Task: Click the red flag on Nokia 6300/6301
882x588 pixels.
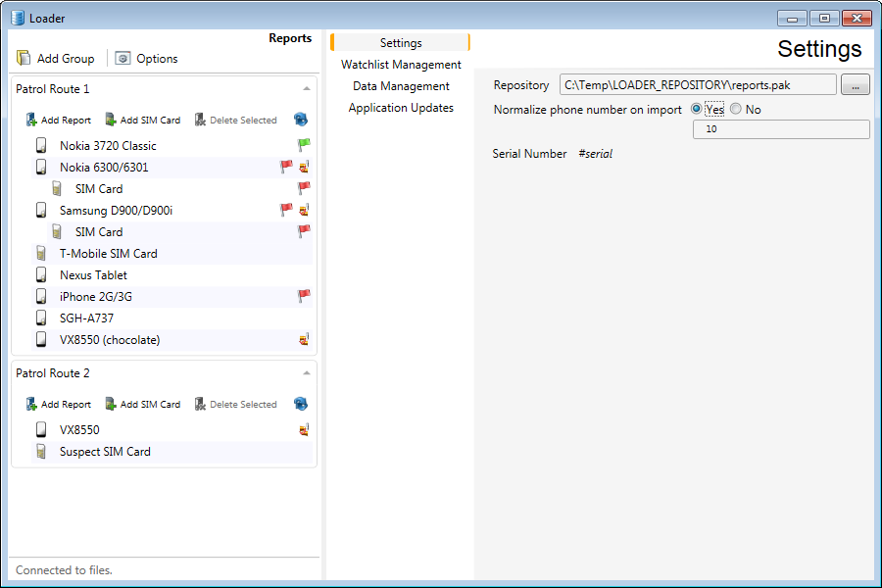Action: coord(286,167)
